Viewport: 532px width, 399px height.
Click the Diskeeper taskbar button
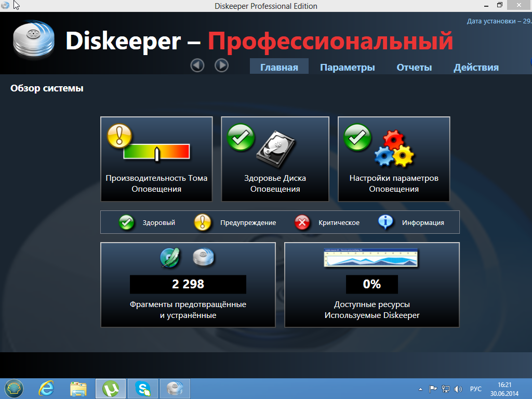[x=175, y=389]
